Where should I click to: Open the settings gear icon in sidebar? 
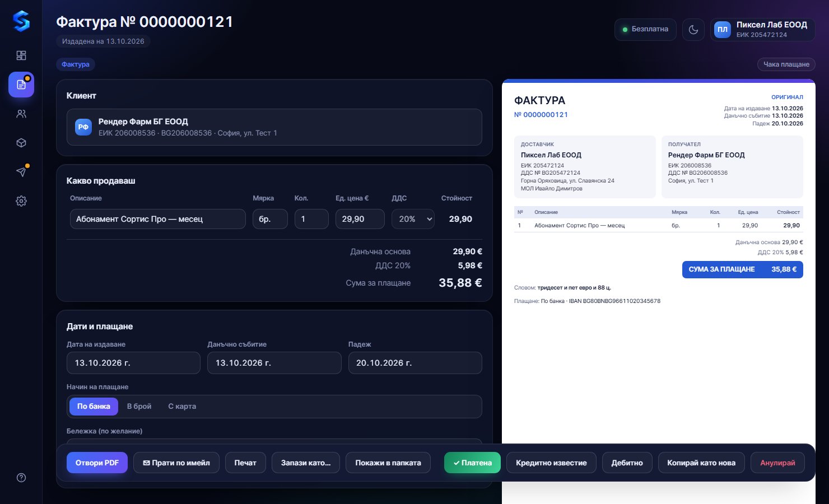pyautogui.click(x=21, y=201)
